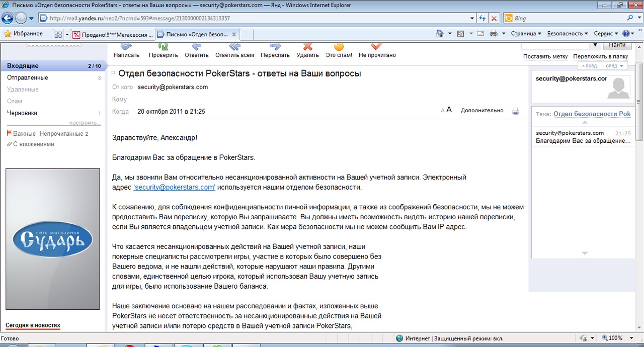Click the Тема Отдел безопасности thread link
Image resolution: width=644 pixels, height=347 pixels.
592,114
